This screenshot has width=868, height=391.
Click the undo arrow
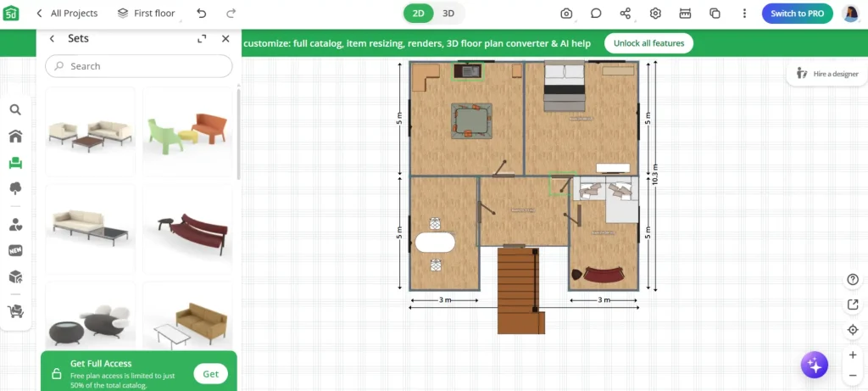[201, 14]
